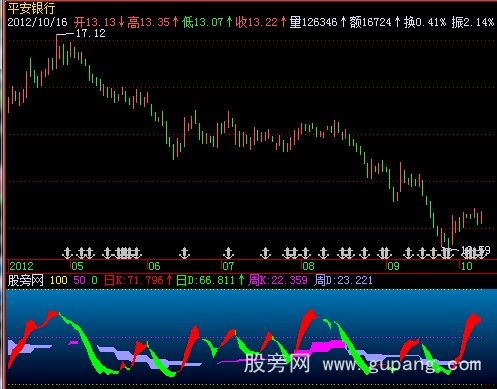497x389 pixels.
Task: Click the open price 开13.13
Action: click(95, 22)
